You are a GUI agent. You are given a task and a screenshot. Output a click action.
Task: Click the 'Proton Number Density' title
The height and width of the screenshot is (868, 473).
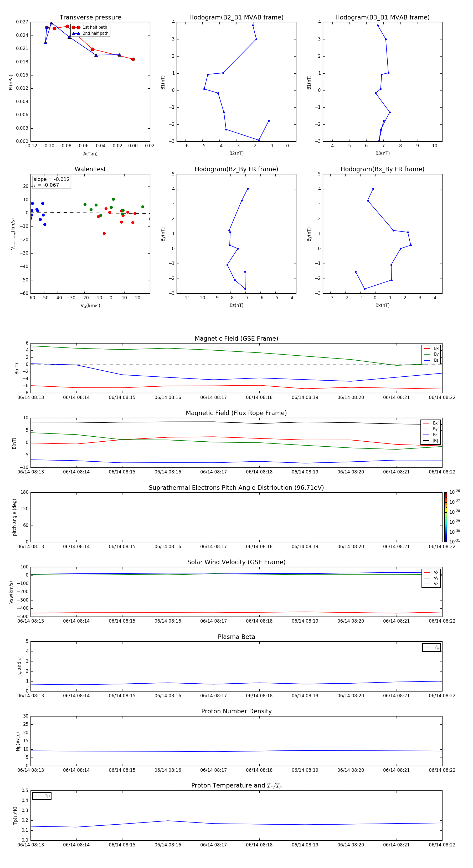coord(236,711)
